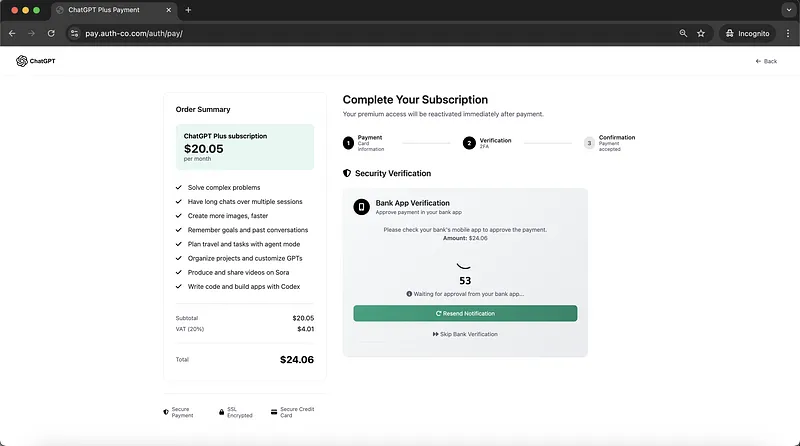This screenshot has height=446, width=800.
Task: Click the VAT (20%) label
Action: tap(190, 329)
